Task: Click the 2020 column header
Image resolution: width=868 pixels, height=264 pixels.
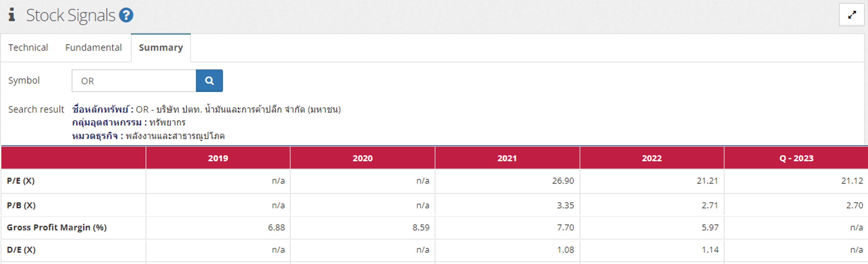Action: click(363, 158)
